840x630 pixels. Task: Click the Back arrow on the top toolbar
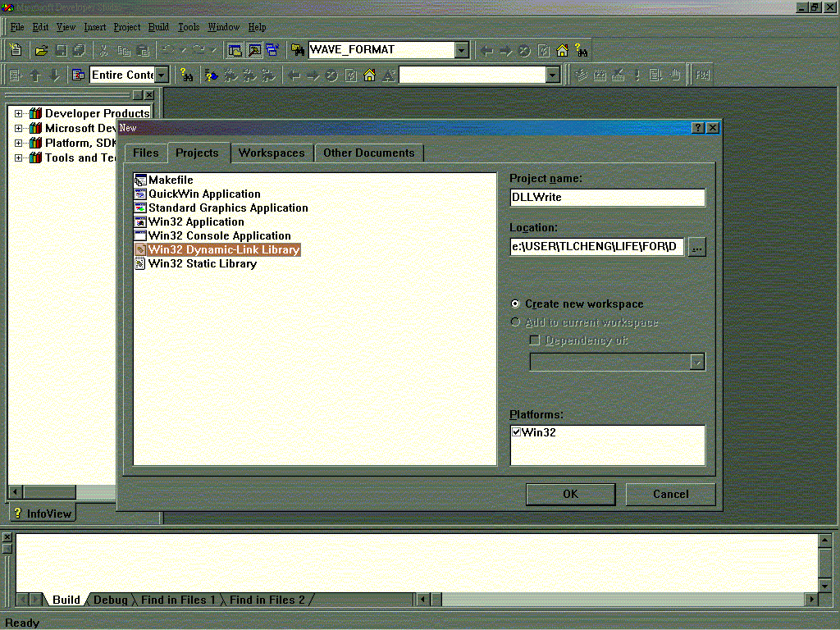pyautogui.click(x=486, y=50)
